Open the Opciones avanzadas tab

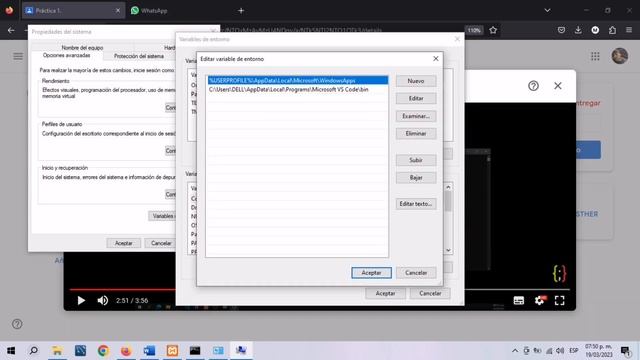(67, 56)
